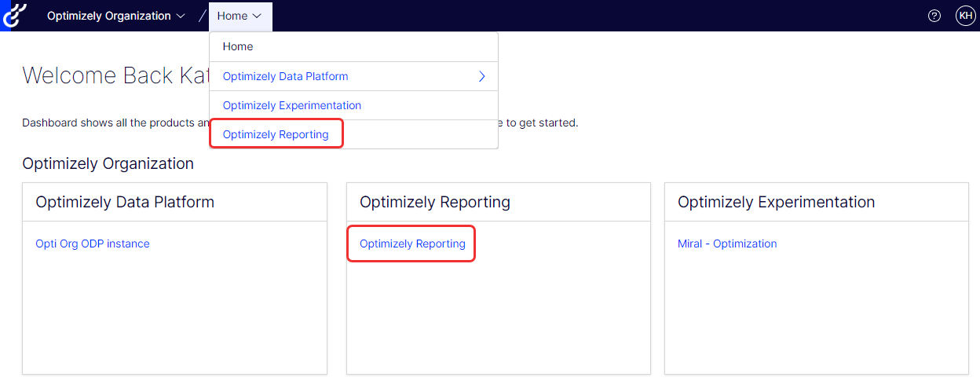The width and height of the screenshot is (980, 381).
Task: Expand the Optimizely Data Platform submenu chevron
Action: click(x=482, y=76)
